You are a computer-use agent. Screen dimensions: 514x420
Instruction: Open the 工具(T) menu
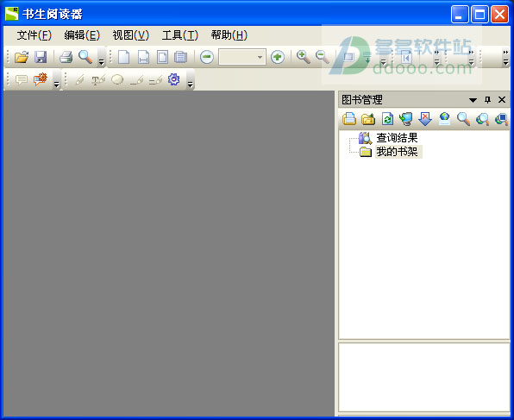180,35
